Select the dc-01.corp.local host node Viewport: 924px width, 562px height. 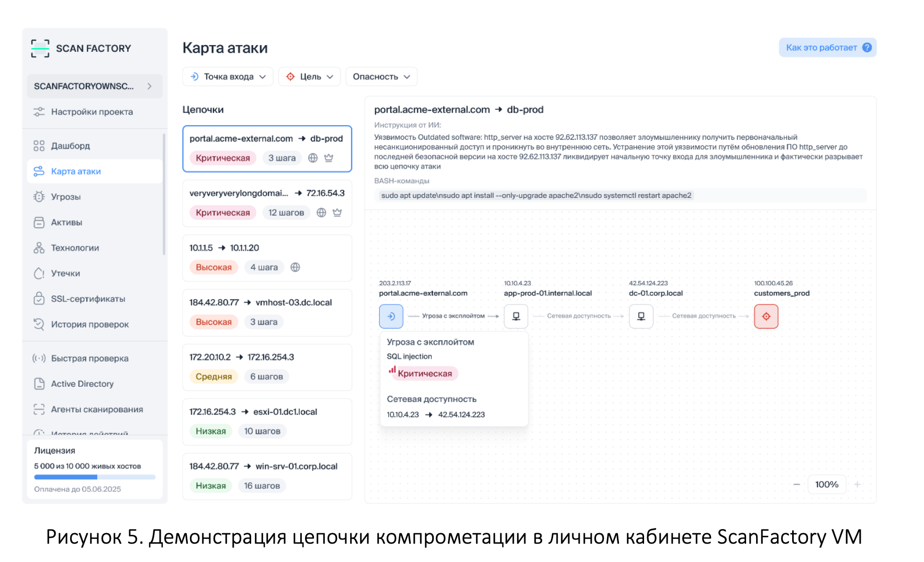(641, 316)
